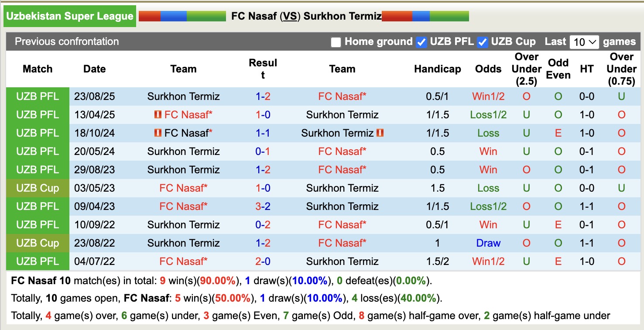Select the Previous confrontation header tab
The height and width of the screenshot is (330, 644).
point(67,42)
